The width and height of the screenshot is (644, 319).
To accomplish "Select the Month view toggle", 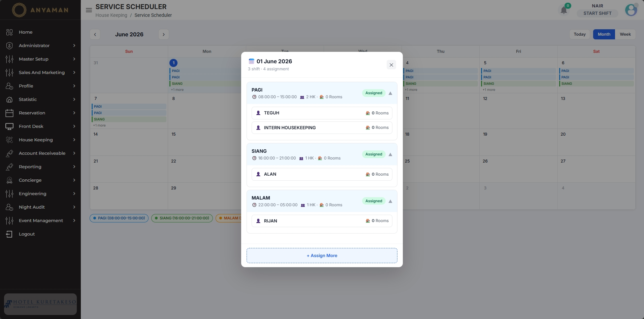I will click(604, 34).
